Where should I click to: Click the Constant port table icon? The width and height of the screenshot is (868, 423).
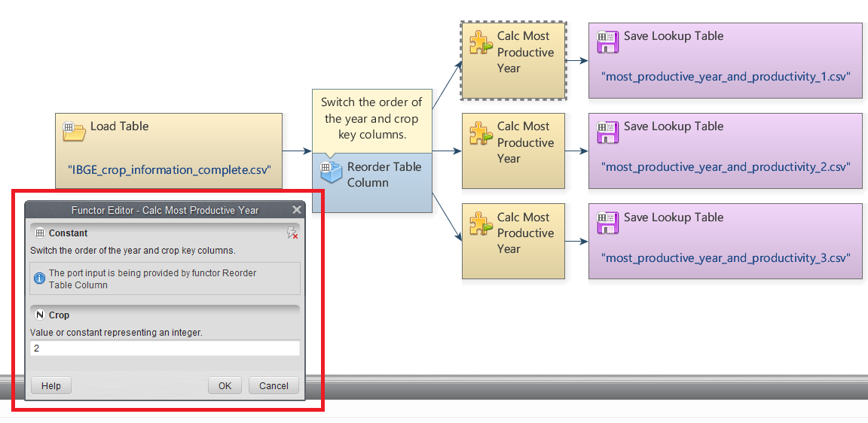(40, 233)
